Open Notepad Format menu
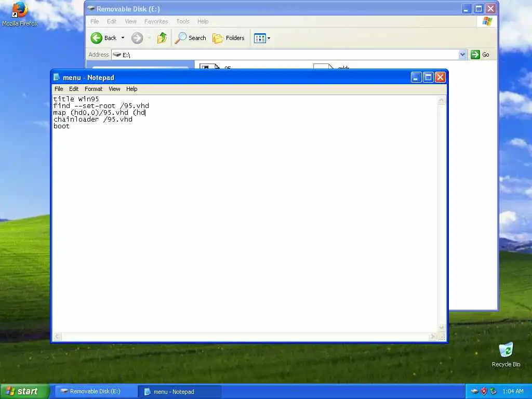This screenshot has width=532, height=399. click(x=94, y=89)
